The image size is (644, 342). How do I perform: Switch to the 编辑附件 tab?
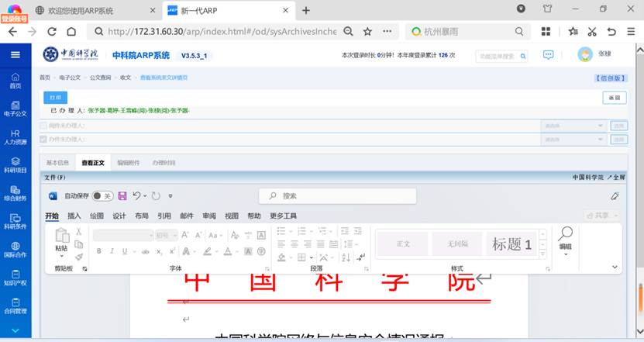(x=128, y=163)
